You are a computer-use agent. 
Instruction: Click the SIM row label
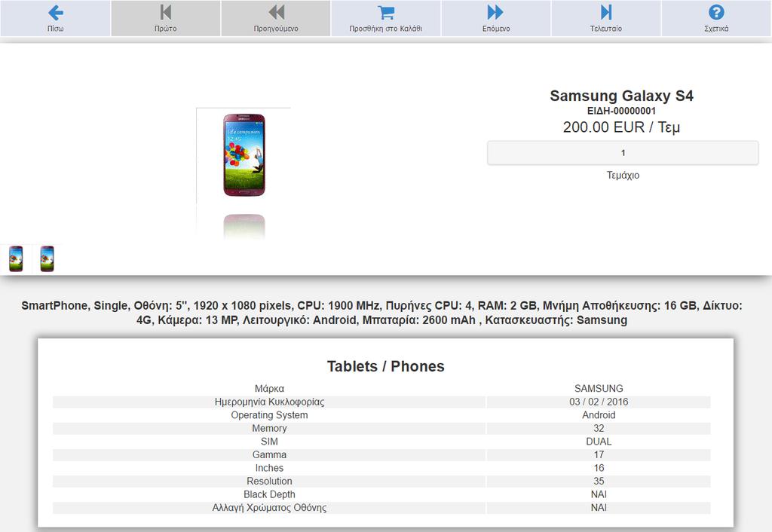269,442
